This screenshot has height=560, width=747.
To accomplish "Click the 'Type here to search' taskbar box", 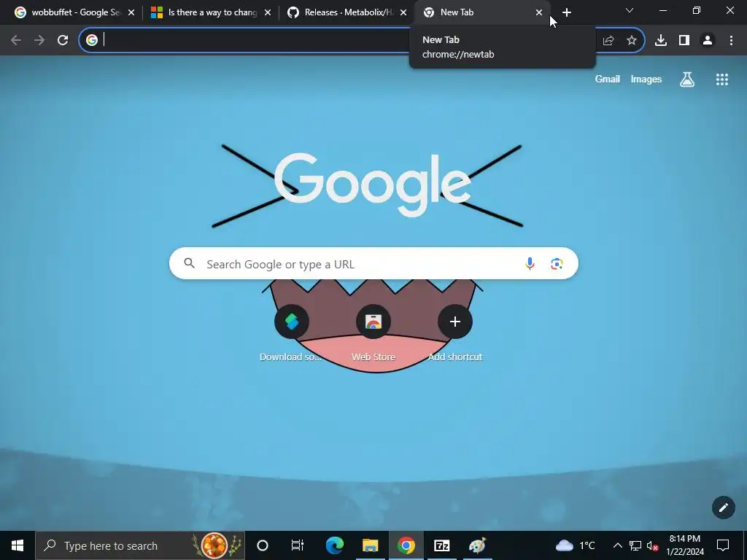I will pyautogui.click(x=140, y=545).
